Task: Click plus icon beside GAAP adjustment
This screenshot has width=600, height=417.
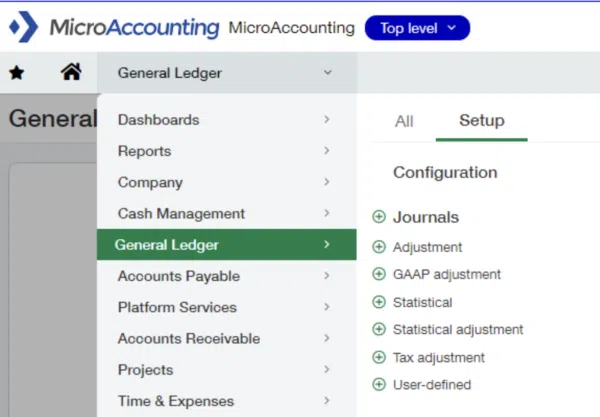Action: pyautogui.click(x=379, y=274)
